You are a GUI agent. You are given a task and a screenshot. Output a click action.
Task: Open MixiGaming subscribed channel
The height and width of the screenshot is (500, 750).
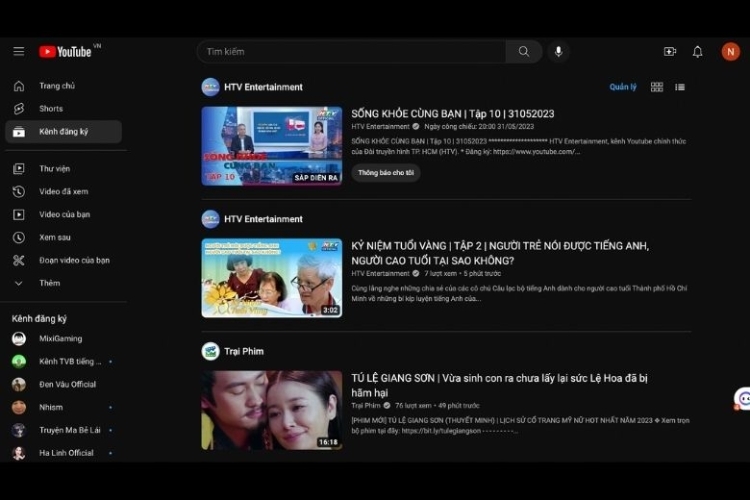click(x=64, y=339)
